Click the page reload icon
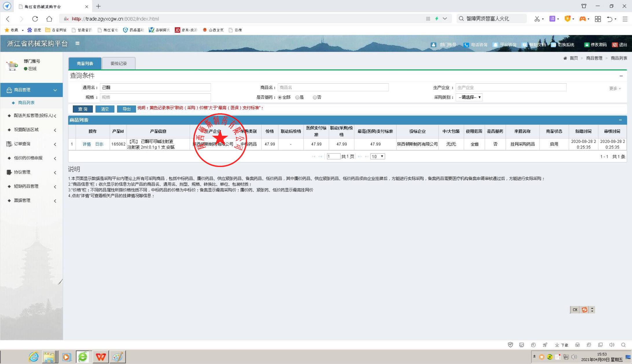 pyautogui.click(x=35, y=19)
